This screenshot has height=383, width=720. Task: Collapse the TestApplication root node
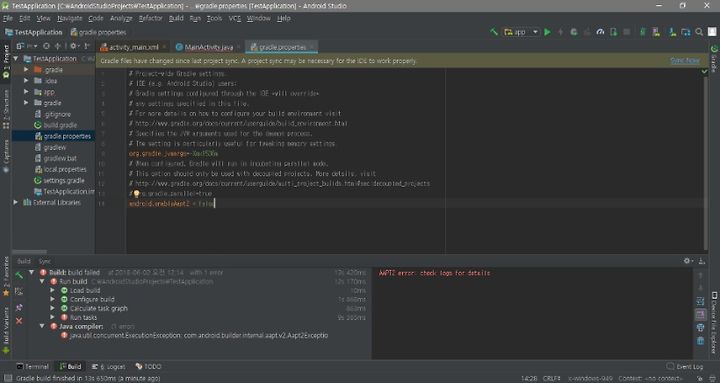[16, 59]
